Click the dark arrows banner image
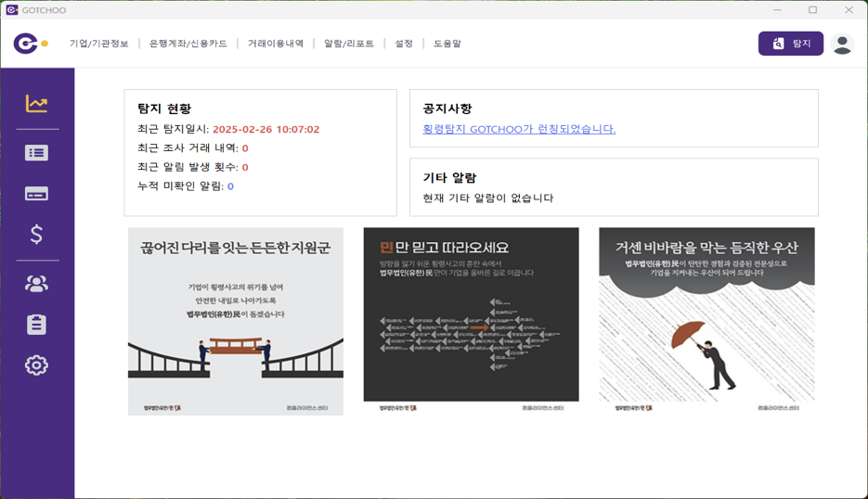The height and width of the screenshot is (499, 868). coord(471,321)
